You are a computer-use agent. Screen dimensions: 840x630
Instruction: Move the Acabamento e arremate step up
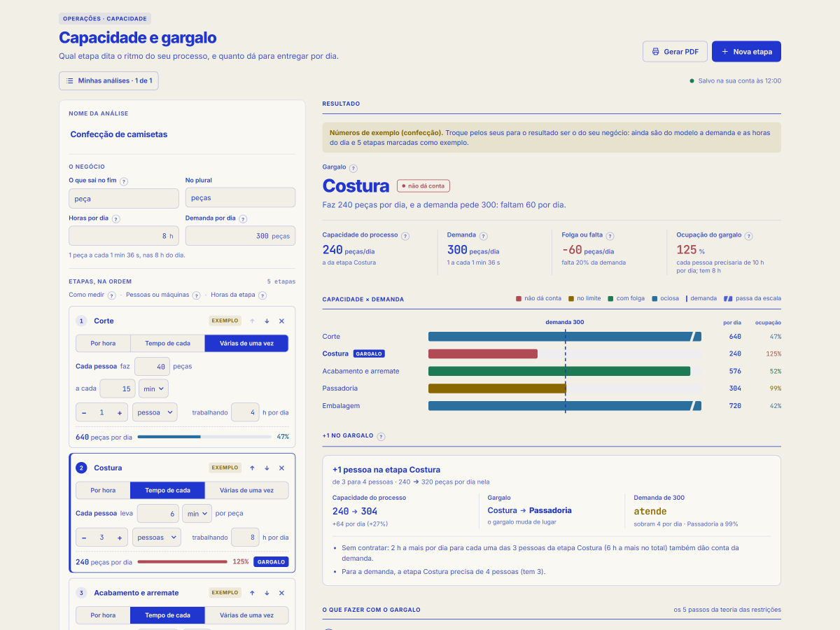252,593
